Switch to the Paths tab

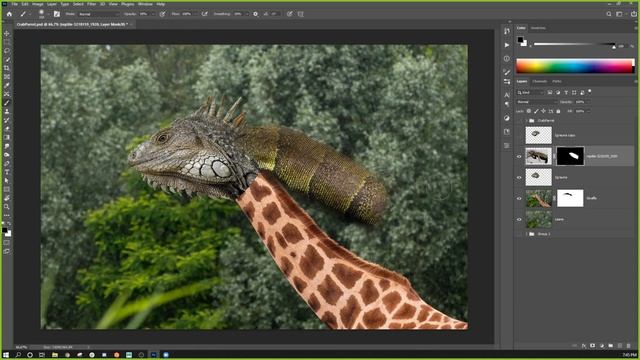click(x=557, y=81)
